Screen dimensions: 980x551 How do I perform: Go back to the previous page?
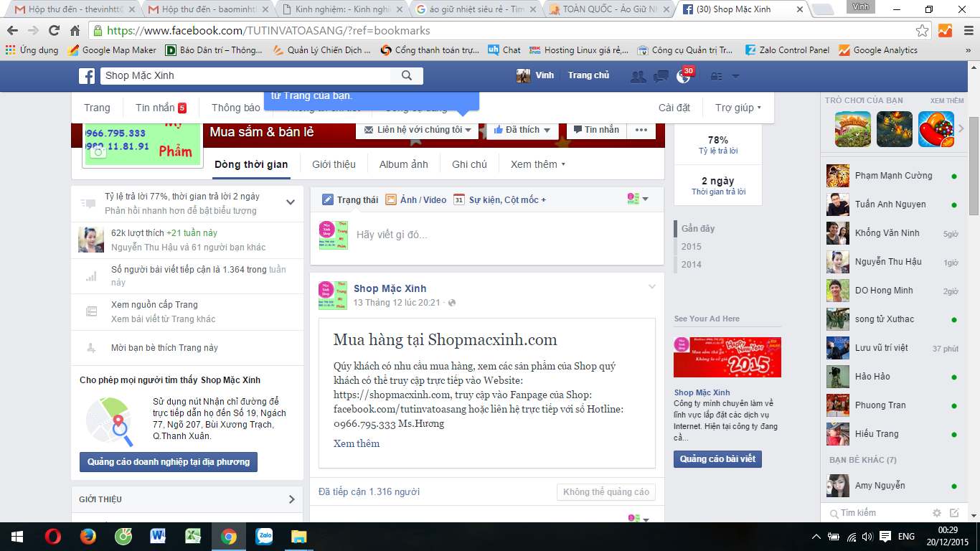click(12, 31)
